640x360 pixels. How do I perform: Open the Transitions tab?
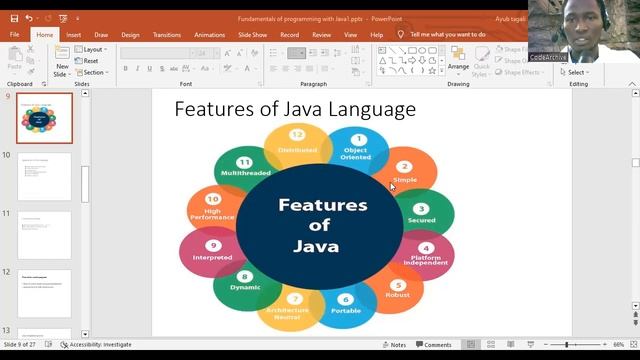(167, 35)
